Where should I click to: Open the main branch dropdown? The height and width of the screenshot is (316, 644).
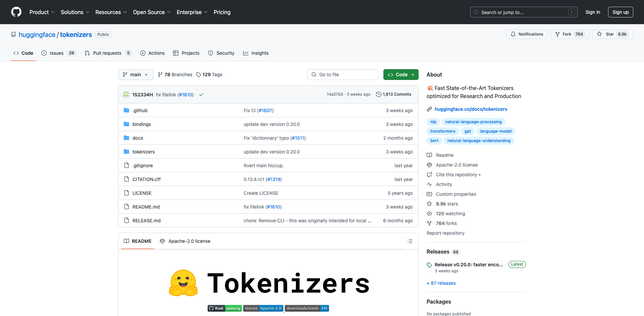pos(136,75)
